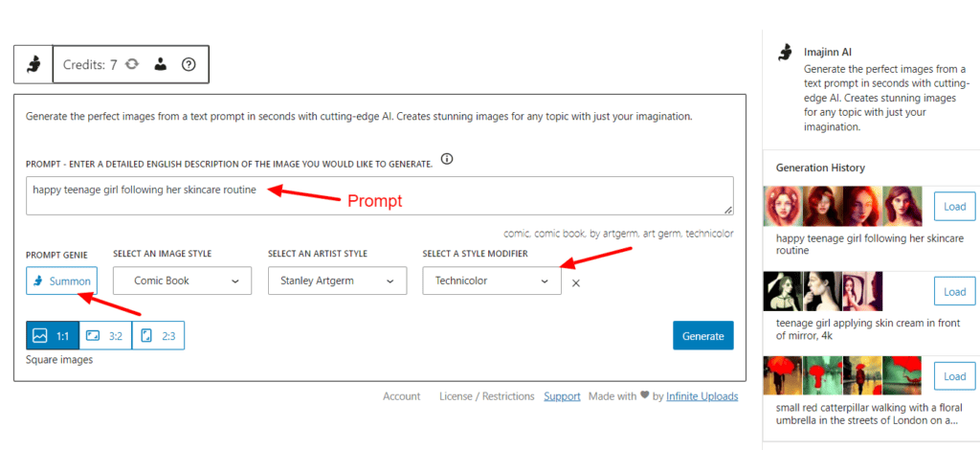The width and height of the screenshot is (980, 450).
Task: Clear the style modifier with X
Action: pos(575,281)
